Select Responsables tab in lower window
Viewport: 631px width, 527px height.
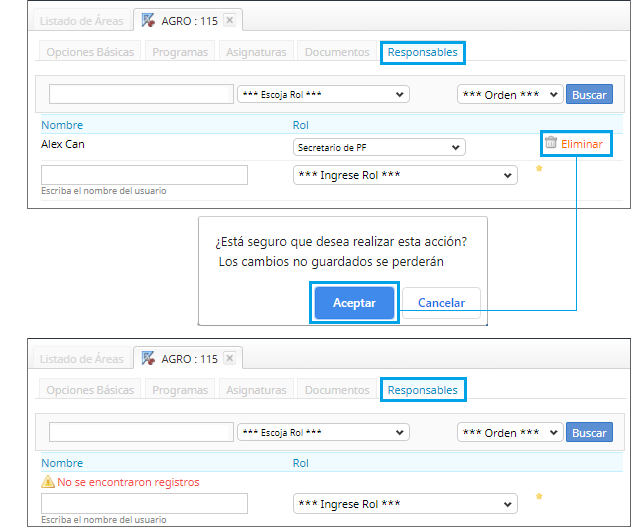423,390
